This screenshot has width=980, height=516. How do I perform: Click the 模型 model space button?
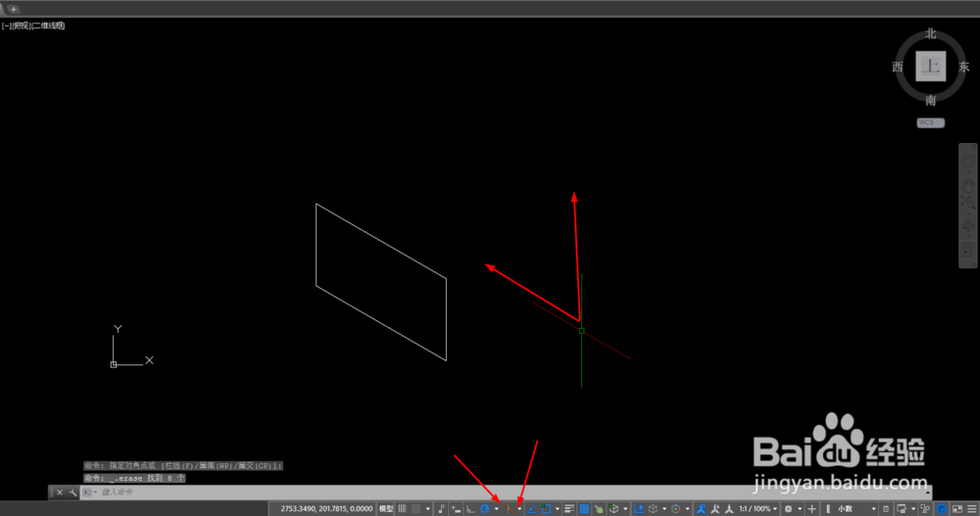tap(386, 508)
